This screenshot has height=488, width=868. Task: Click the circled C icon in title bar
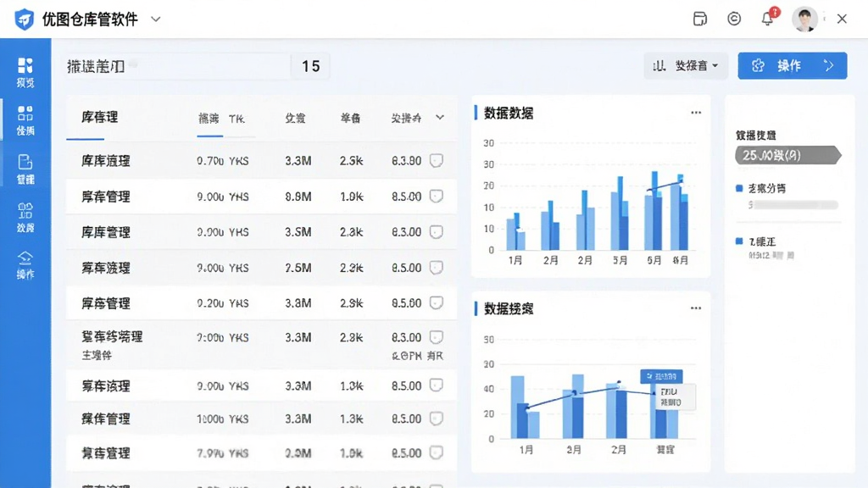734,19
